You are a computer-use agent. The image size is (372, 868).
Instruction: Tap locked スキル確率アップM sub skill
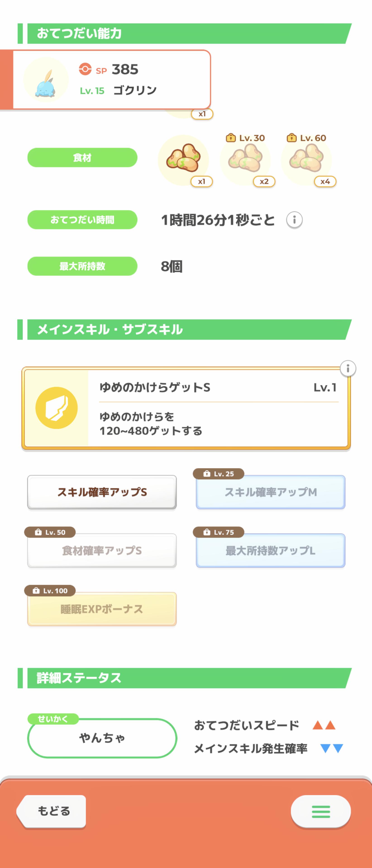click(x=270, y=492)
